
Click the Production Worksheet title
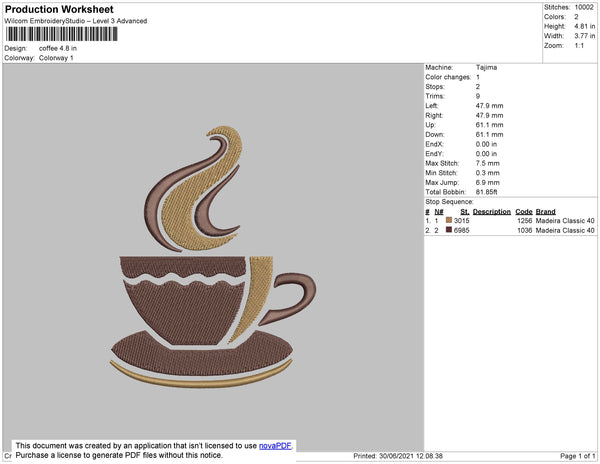(x=59, y=9)
